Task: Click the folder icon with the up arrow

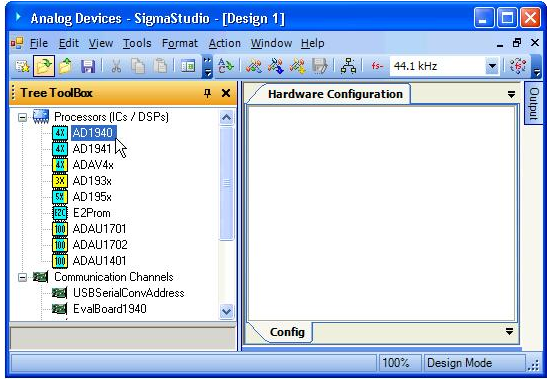Action: point(66,66)
